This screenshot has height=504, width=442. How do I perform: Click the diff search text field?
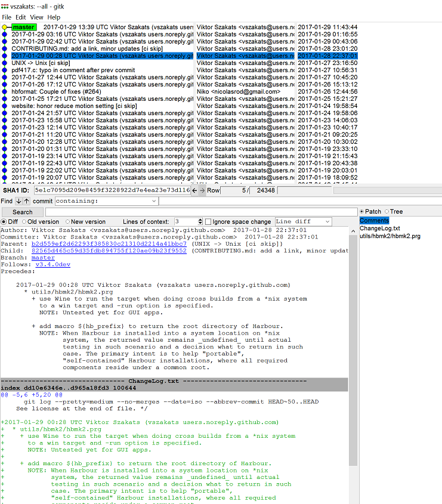pyautogui.click(x=201, y=212)
